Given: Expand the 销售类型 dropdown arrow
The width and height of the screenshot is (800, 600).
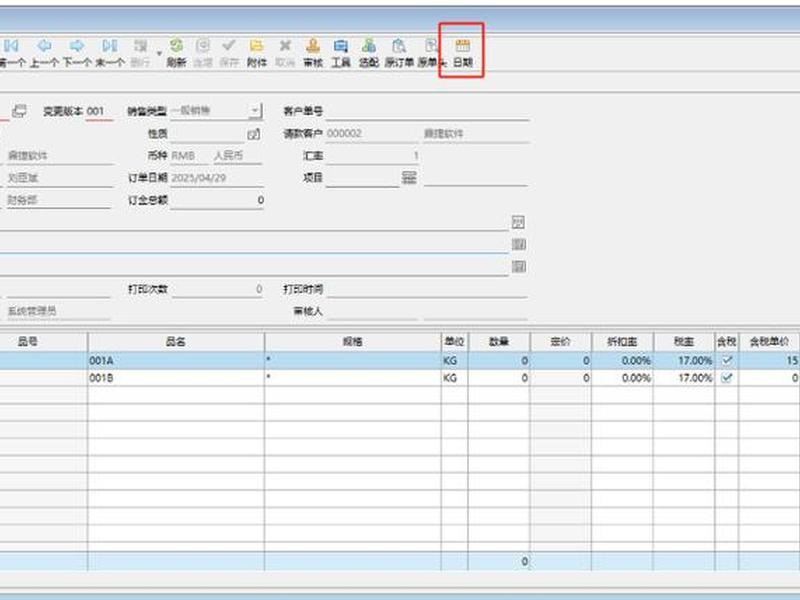Looking at the screenshot, I should [255, 110].
